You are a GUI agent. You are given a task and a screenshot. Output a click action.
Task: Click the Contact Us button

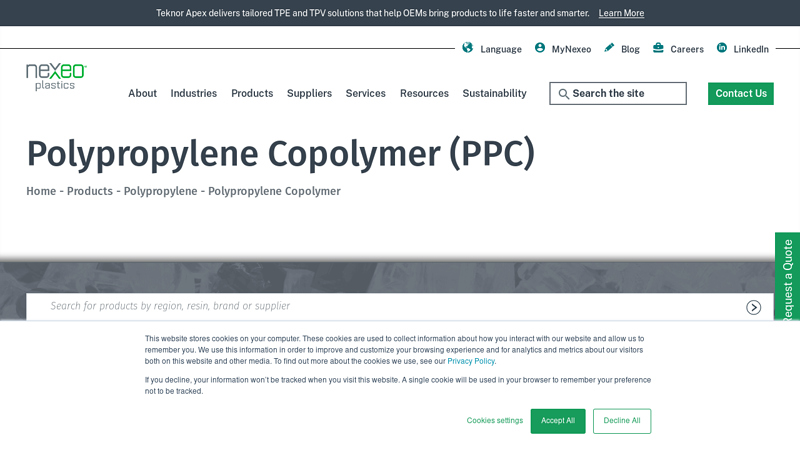tap(741, 93)
